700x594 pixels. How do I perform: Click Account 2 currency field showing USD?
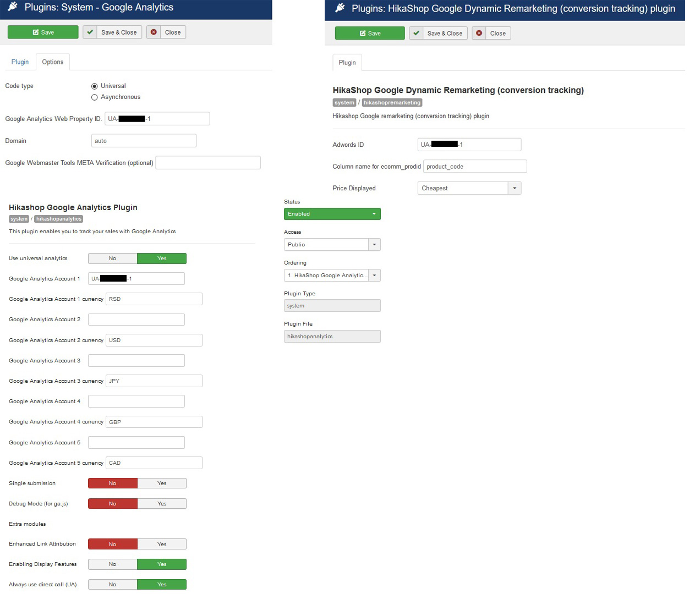point(154,340)
